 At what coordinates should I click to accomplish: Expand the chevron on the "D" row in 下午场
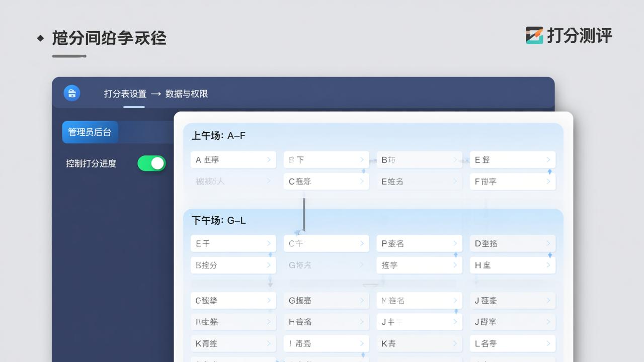[x=548, y=243]
